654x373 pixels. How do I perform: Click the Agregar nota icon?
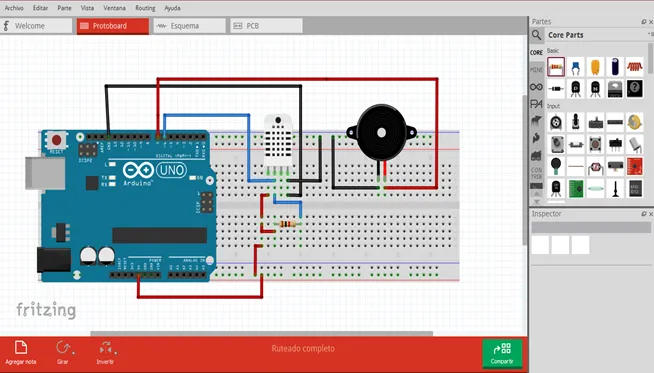[20, 348]
